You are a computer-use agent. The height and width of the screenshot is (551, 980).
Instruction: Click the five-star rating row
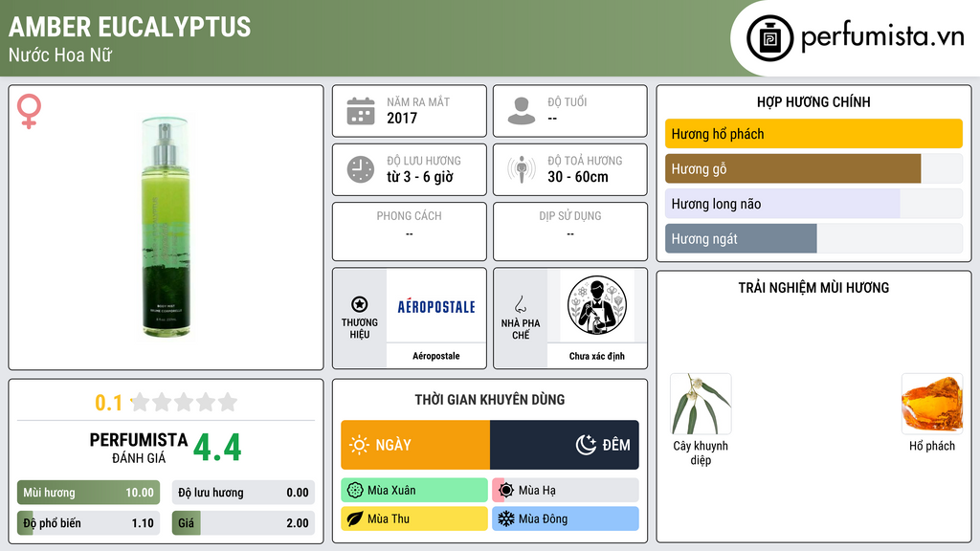tap(184, 403)
